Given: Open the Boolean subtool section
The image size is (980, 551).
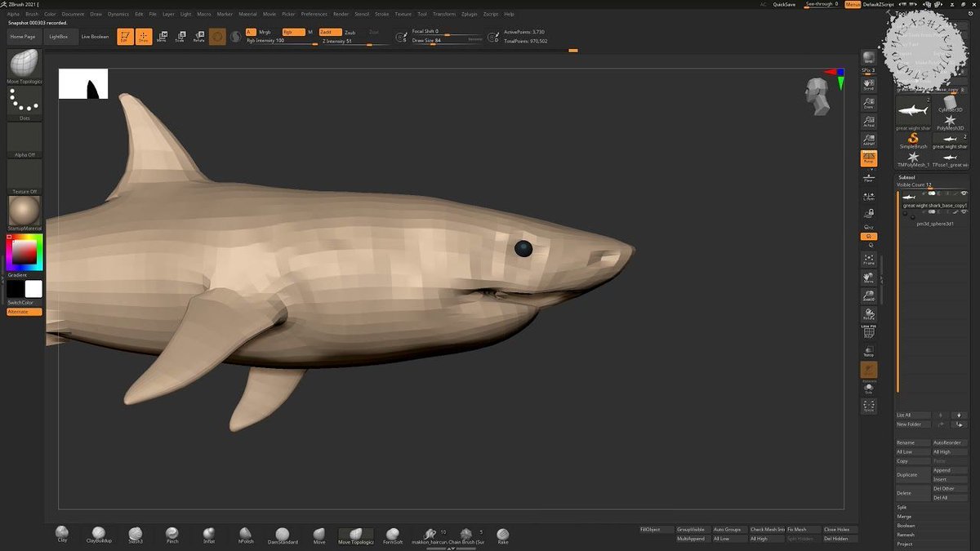Looking at the screenshot, I should (906, 526).
